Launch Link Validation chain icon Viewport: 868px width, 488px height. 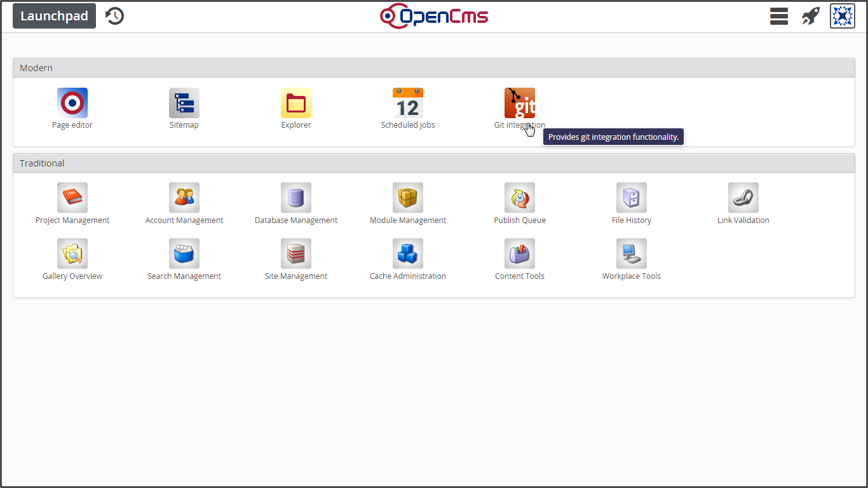tap(743, 198)
